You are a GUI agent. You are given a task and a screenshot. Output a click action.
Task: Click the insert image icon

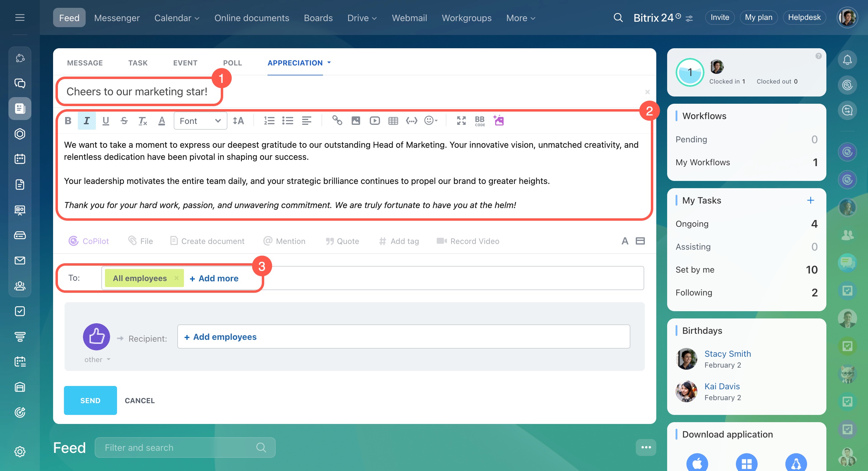click(356, 121)
